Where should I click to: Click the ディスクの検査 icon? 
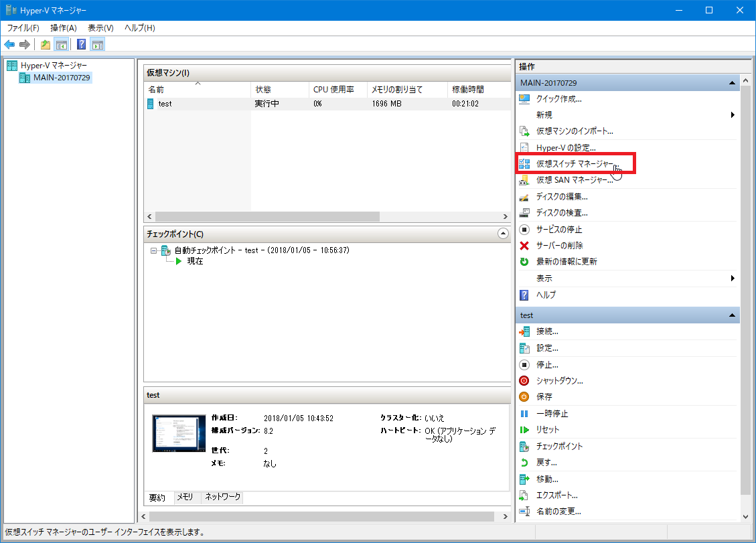pyautogui.click(x=524, y=213)
